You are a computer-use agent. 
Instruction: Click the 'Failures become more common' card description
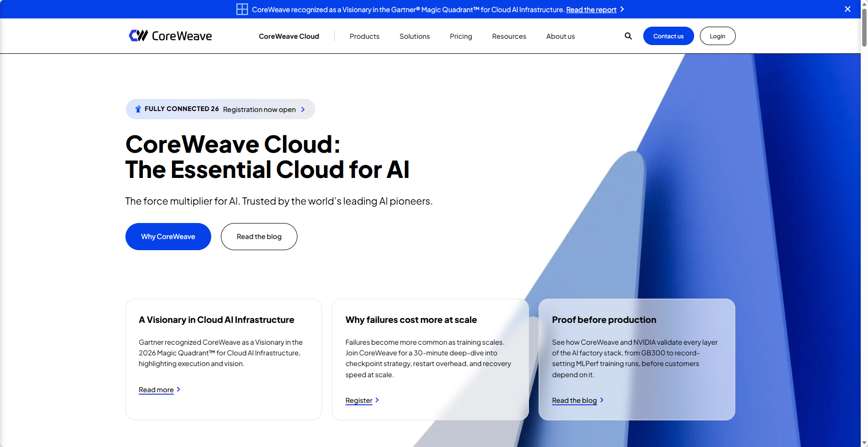428,358
